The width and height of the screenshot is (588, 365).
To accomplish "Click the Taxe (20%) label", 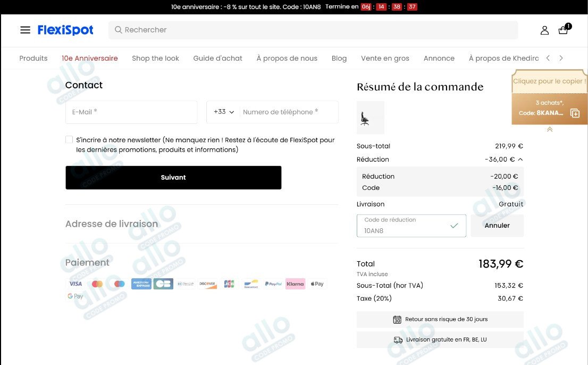I will click(374, 298).
